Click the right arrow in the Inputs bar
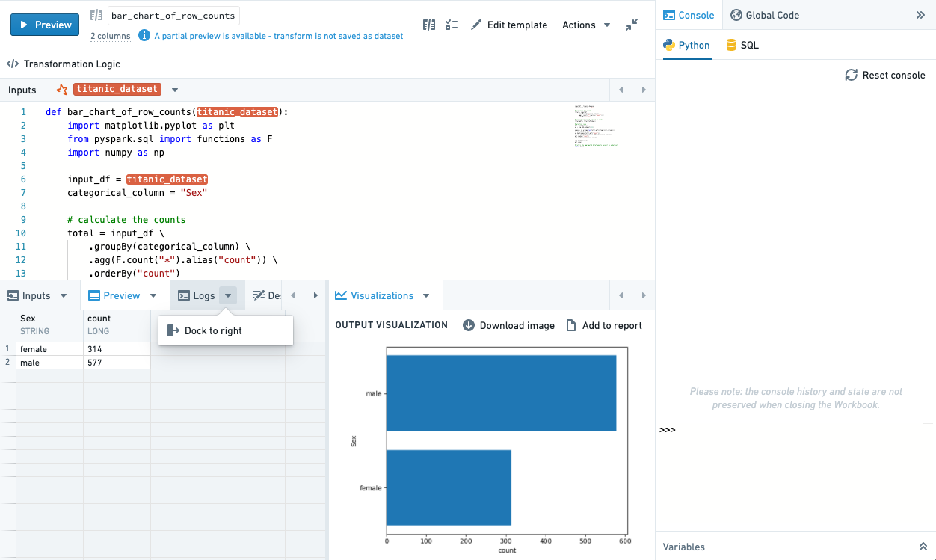Viewport: 936px width, 560px height. (644, 90)
